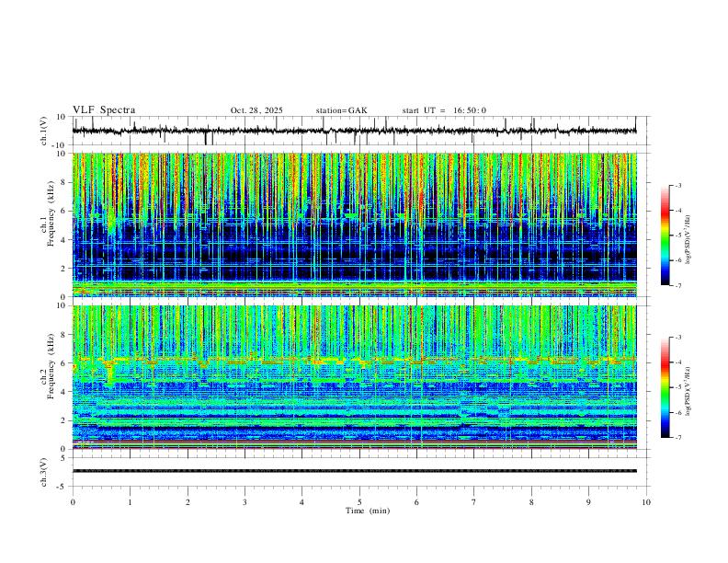Image resolution: width=728 pixels, height=563 pixels.
Task: Click the ch.1 PSD color bar
Action: [x=665, y=236]
